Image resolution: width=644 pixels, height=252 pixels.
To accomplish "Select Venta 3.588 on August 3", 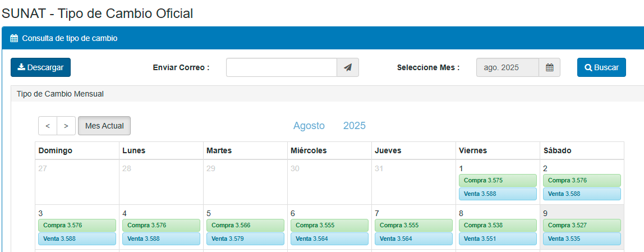I will point(77,239).
